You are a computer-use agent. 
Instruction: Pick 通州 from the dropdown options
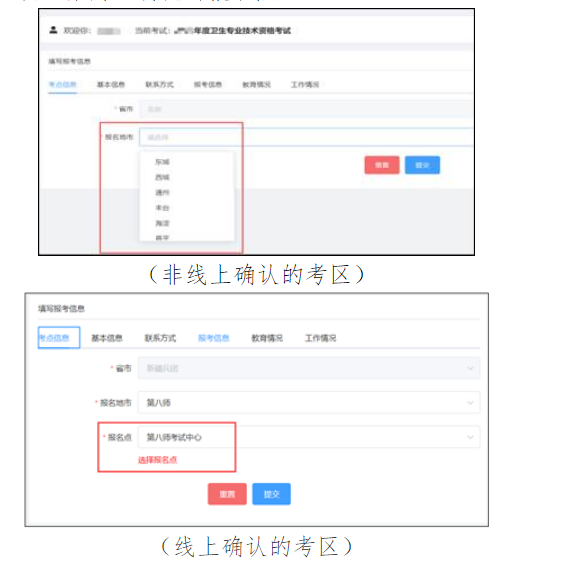(162, 193)
